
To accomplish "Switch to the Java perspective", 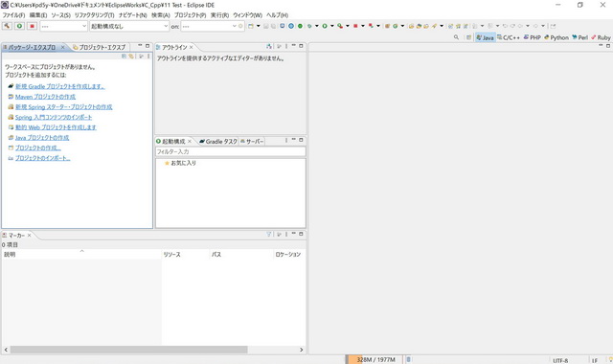I will (x=486, y=37).
